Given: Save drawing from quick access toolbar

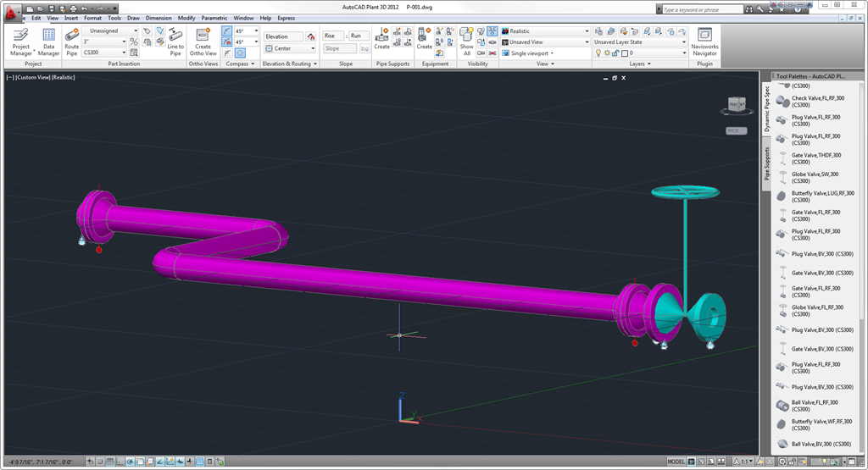Looking at the screenshot, I should [x=51, y=8].
